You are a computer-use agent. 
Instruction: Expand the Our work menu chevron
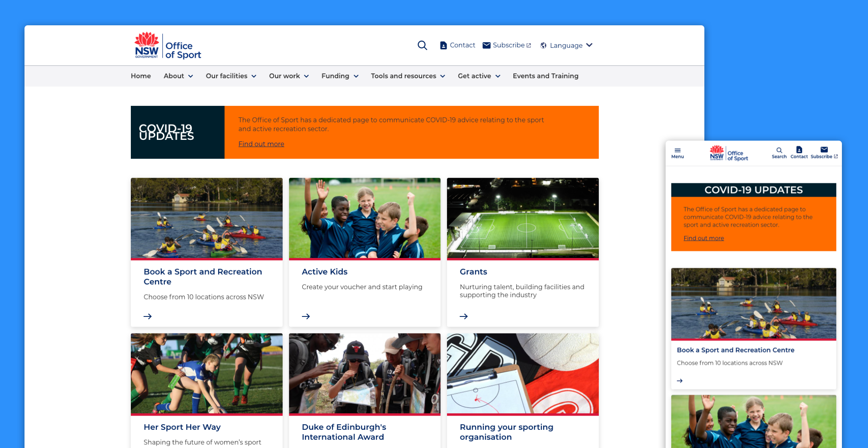point(306,76)
